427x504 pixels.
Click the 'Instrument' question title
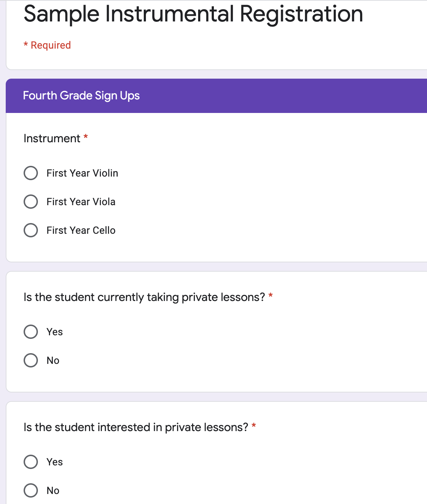pyautogui.click(x=52, y=138)
